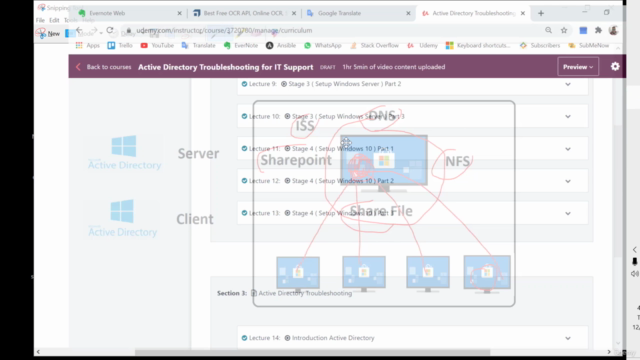
Task: Click scroll right arrow at bottom
Action: [609, 352]
